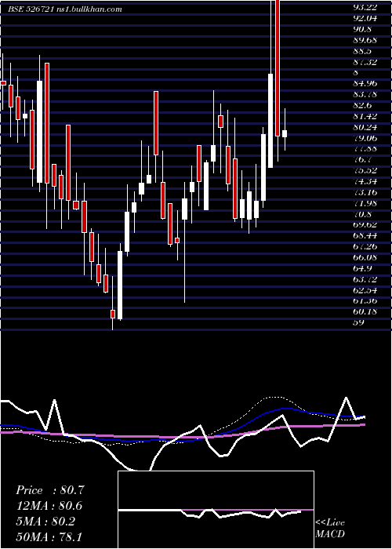Click the 68.44 price axis label
The image size is (392, 549).
(365, 236)
